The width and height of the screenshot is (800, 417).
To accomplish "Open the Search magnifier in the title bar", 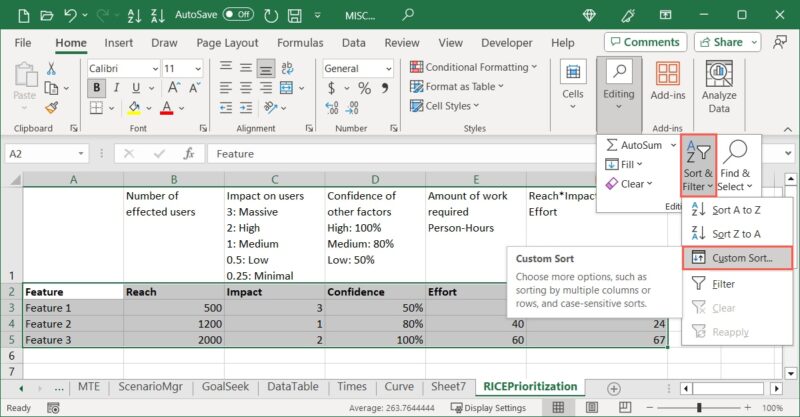I will (x=408, y=15).
